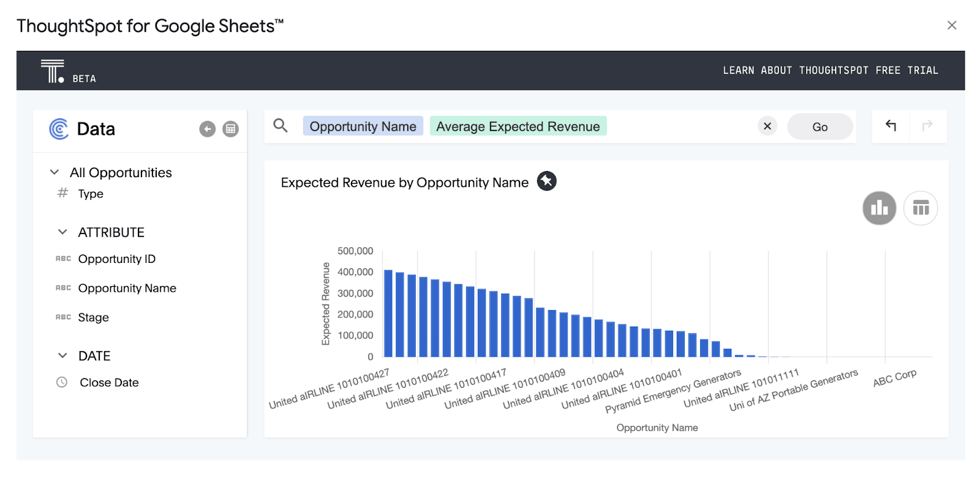Image resolution: width=980 pixels, height=478 pixels.
Task: Collapse the DATE section
Action: coord(62,355)
